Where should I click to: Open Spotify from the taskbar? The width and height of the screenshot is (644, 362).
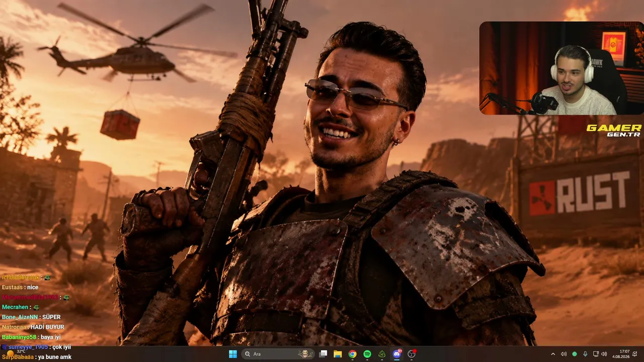[x=367, y=354]
